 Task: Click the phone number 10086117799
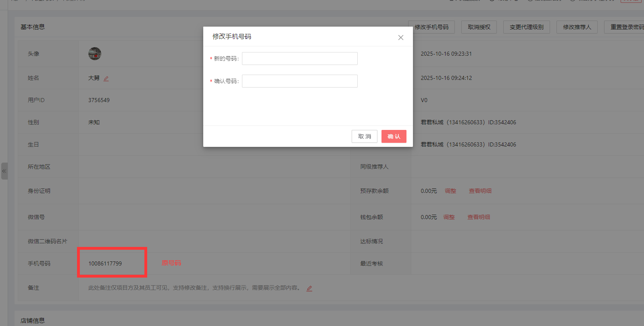(105, 263)
